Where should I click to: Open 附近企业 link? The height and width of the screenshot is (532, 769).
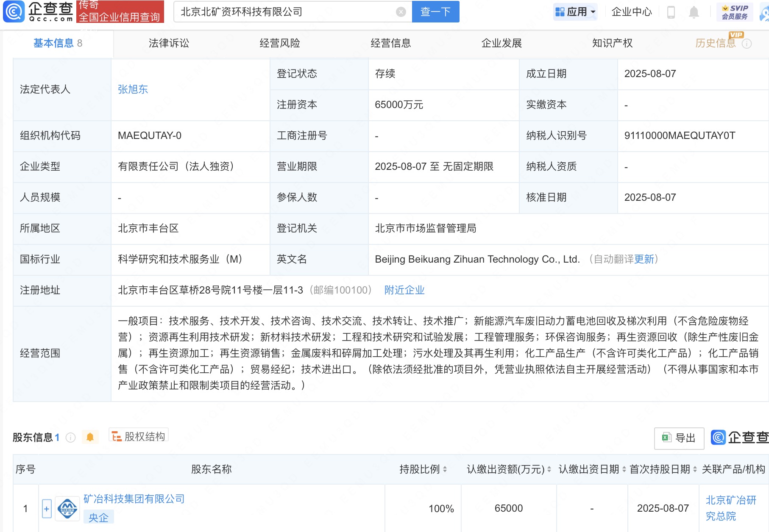pos(404,290)
